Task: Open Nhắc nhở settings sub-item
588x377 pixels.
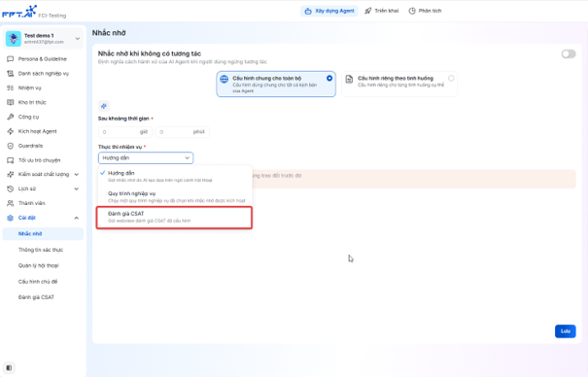Action: point(43,233)
